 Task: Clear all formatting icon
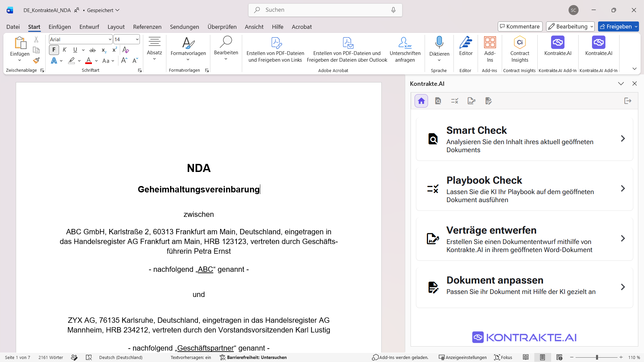click(x=126, y=50)
